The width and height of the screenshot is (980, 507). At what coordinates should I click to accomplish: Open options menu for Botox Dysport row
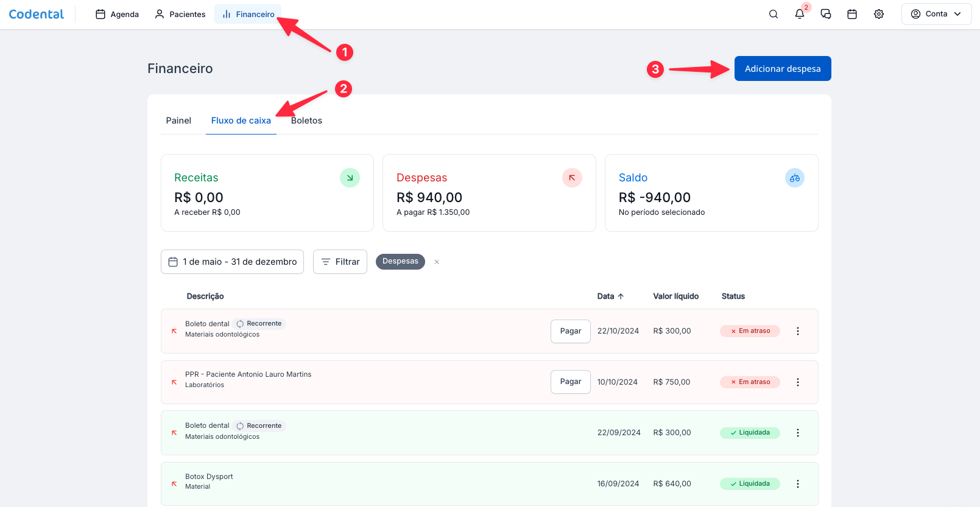pos(797,484)
